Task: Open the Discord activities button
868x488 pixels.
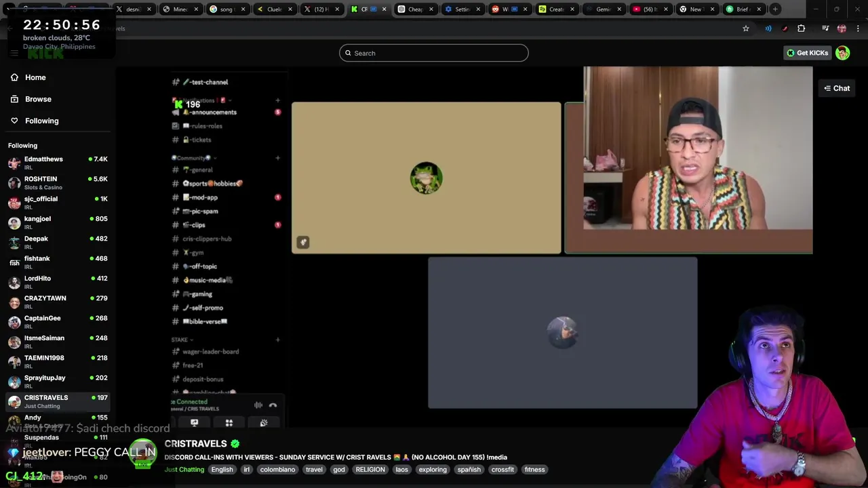Action: 229,423
